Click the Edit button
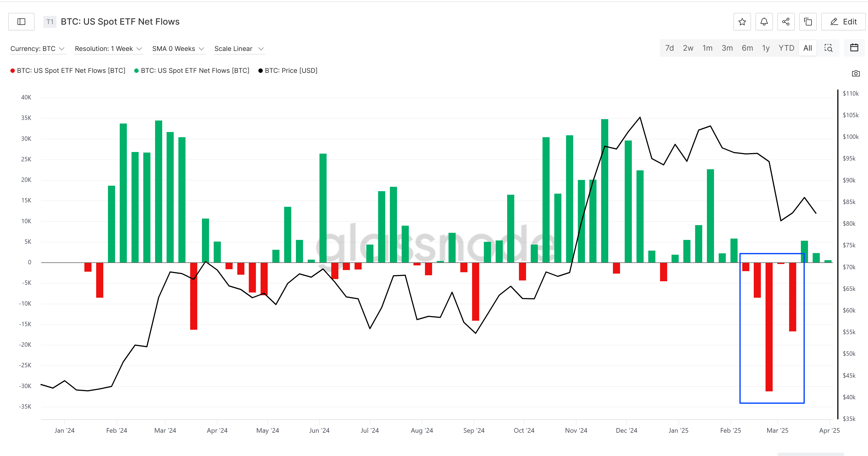868x456 pixels. 843,22
